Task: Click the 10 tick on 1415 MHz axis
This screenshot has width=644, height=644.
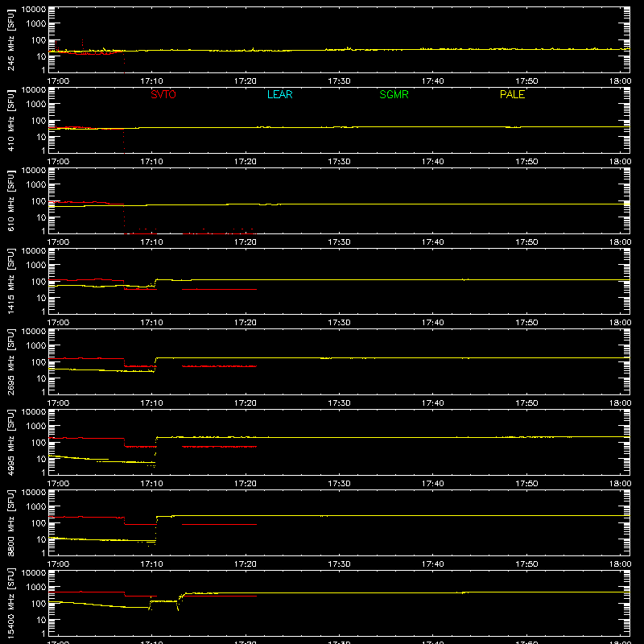Action: 41,298
